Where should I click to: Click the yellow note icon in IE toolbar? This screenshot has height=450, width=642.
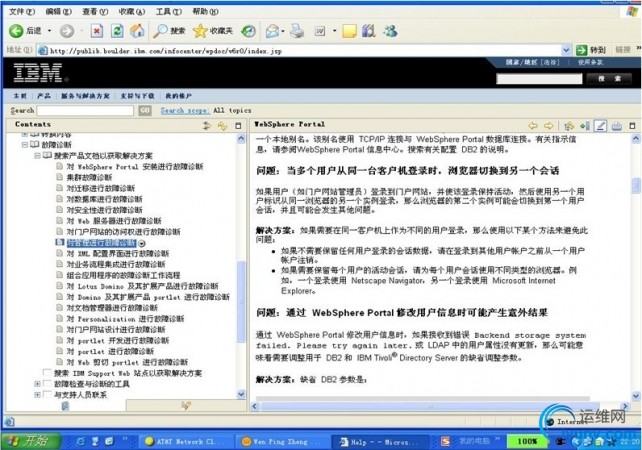click(x=349, y=31)
